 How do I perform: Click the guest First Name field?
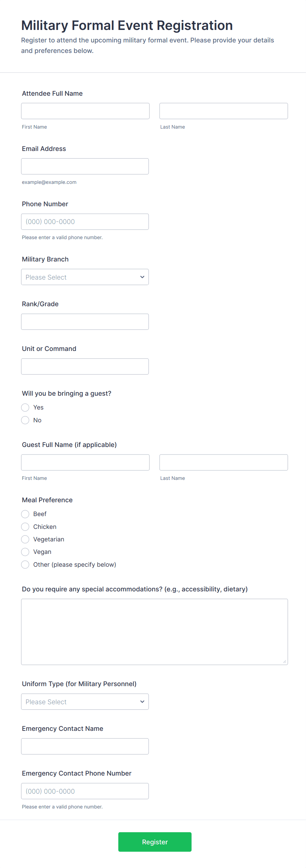(85, 462)
